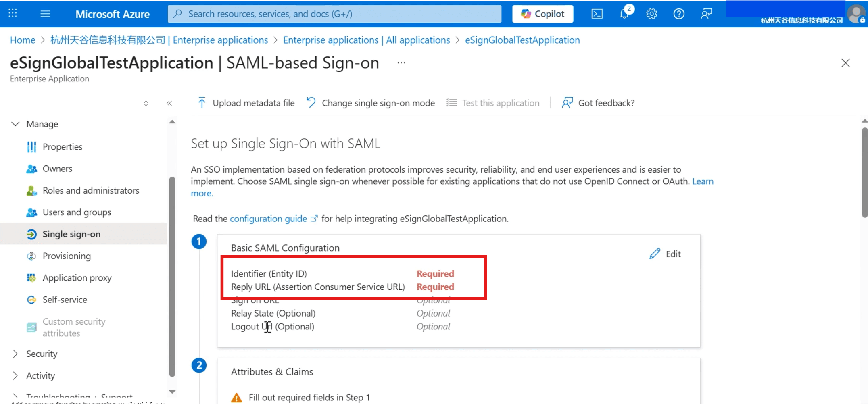Open Owners in the sidebar
This screenshot has width=868, height=404.
(57, 169)
